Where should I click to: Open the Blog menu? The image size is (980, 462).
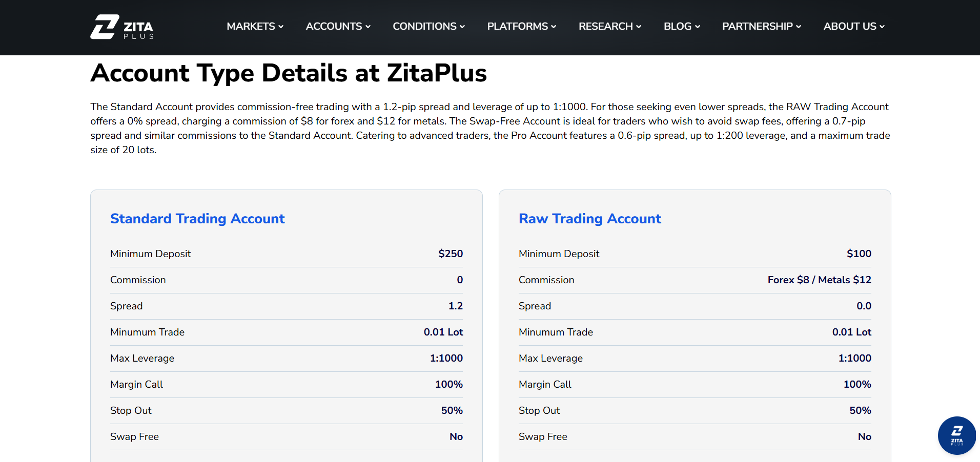click(x=682, y=26)
